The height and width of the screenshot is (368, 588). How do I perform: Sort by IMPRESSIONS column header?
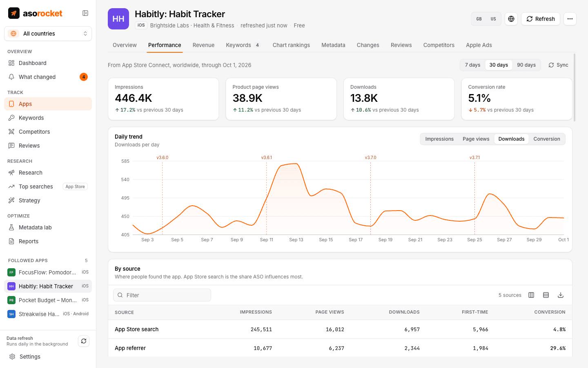coord(256,312)
